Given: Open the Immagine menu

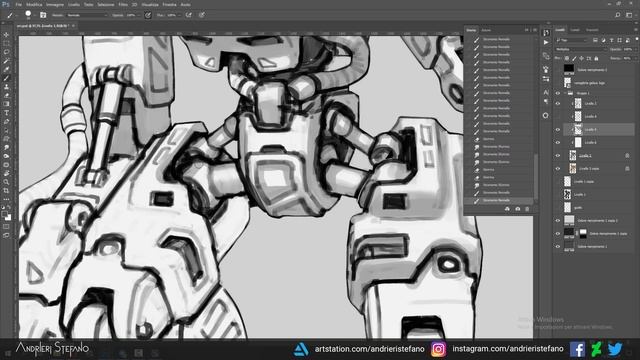Looking at the screenshot, I should pyautogui.click(x=54, y=4).
